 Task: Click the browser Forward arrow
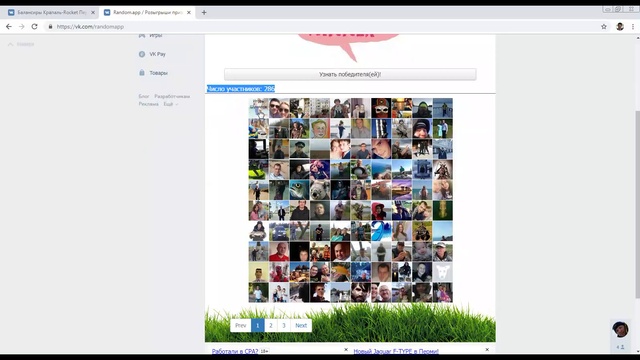coord(22,27)
